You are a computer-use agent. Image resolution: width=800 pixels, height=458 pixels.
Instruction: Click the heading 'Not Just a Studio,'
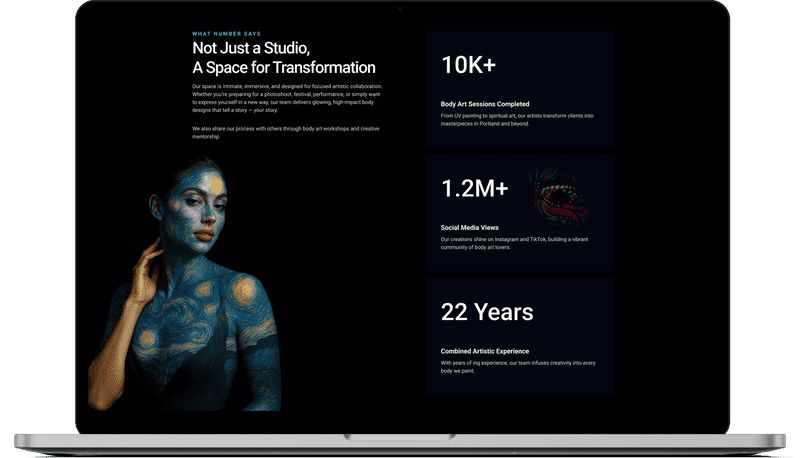(x=251, y=48)
